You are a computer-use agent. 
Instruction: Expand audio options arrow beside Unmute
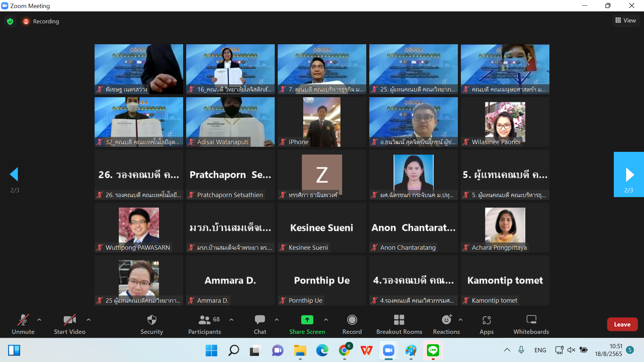39,320
